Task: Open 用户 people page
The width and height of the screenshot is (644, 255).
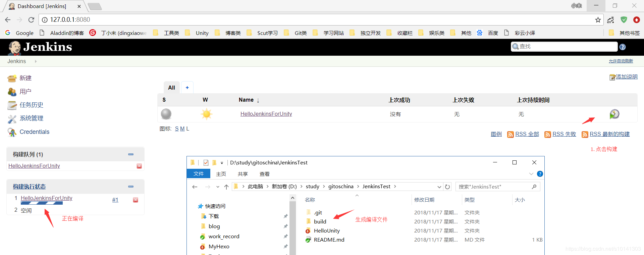Action: [x=25, y=92]
